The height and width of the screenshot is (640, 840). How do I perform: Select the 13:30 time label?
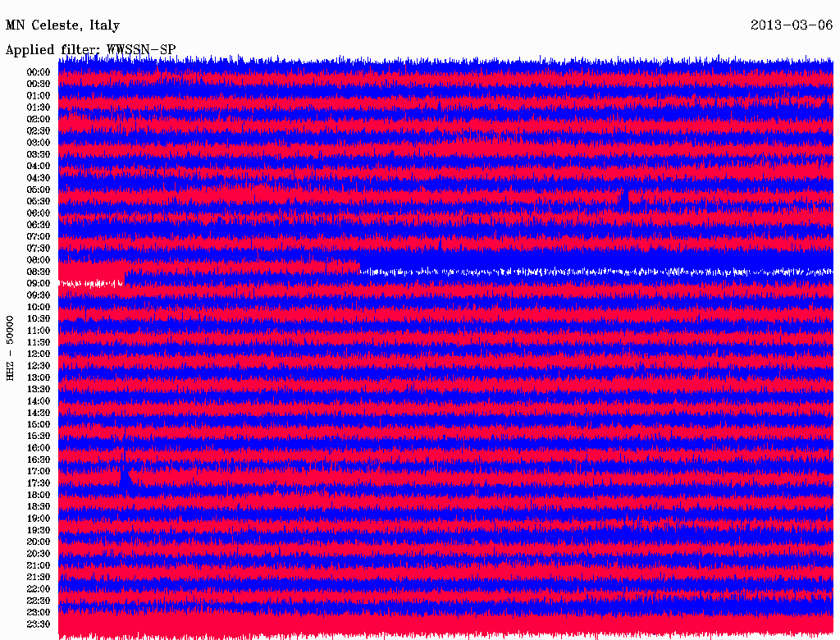click(39, 389)
